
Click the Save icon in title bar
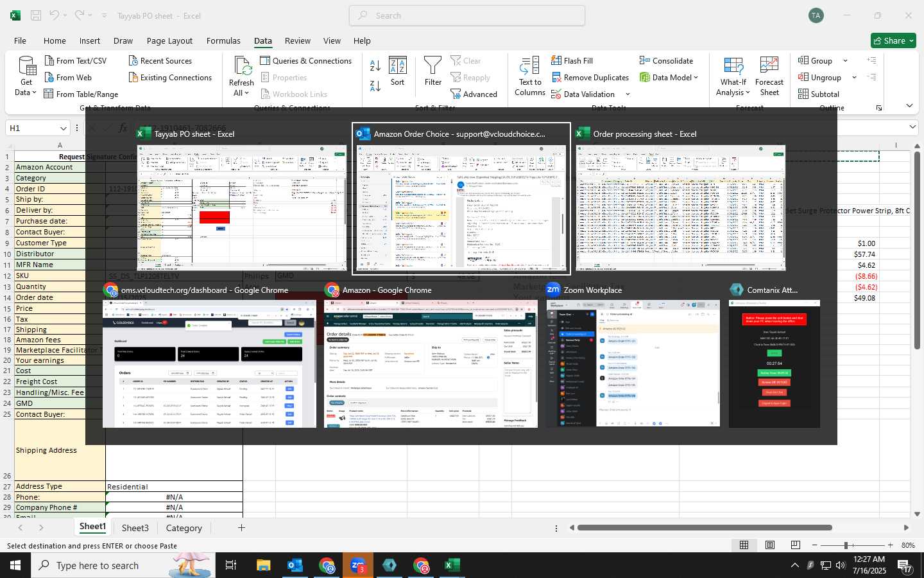pyautogui.click(x=36, y=15)
